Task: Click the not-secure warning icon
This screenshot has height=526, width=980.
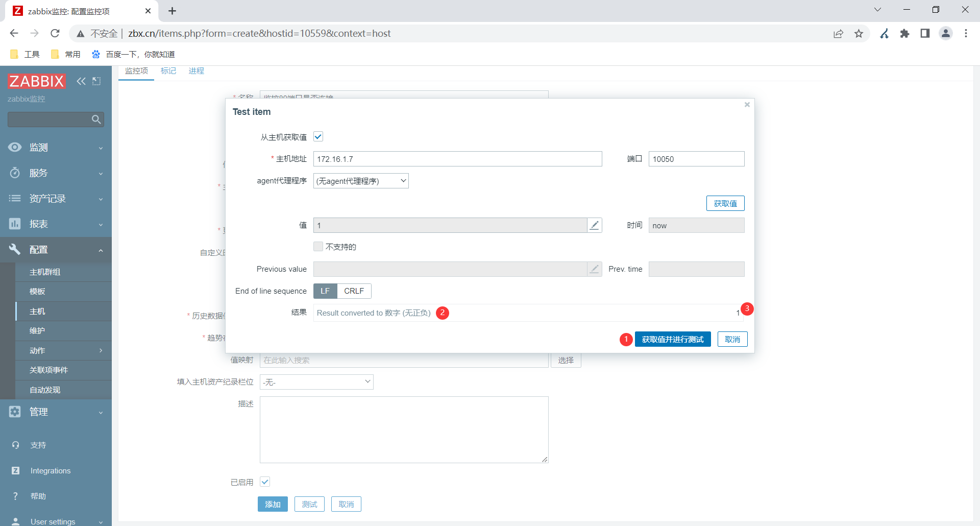Action: coord(81,34)
